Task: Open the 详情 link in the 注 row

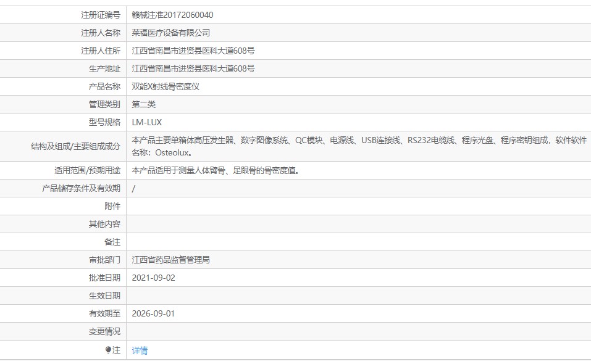Action: pos(140,350)
